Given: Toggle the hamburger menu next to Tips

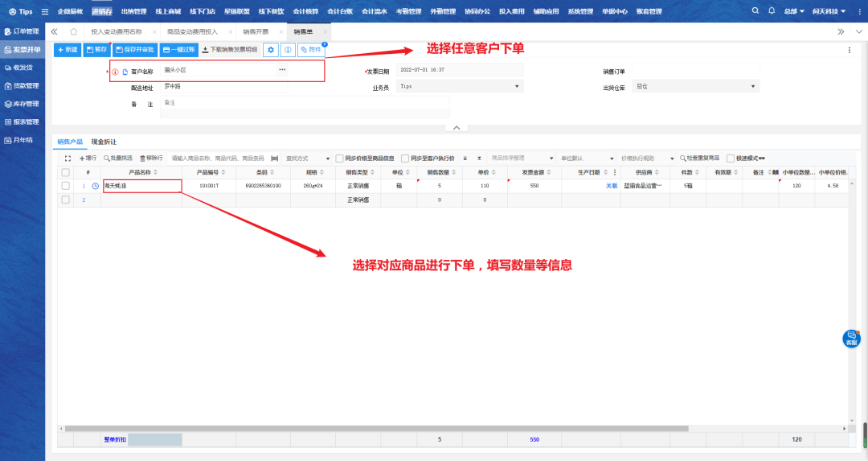Looking at the screenshot, I should pyautogui.click(x=44, y=12).
